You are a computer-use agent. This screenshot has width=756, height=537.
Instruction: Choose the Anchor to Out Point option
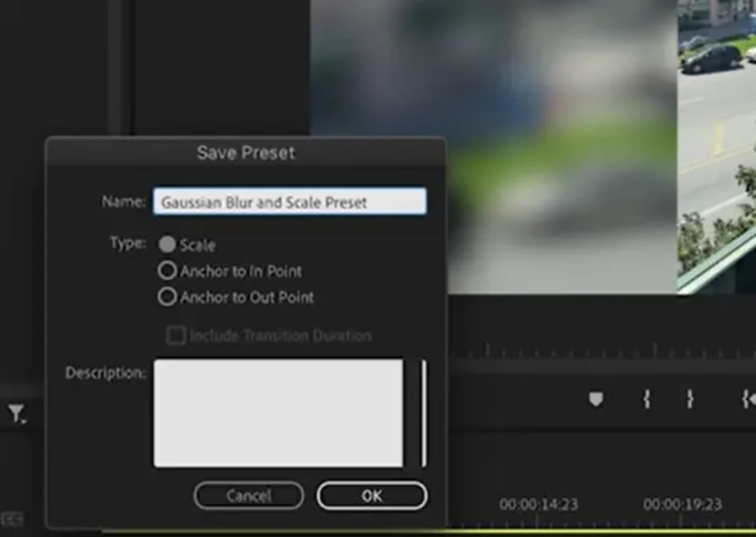[167, 297]
